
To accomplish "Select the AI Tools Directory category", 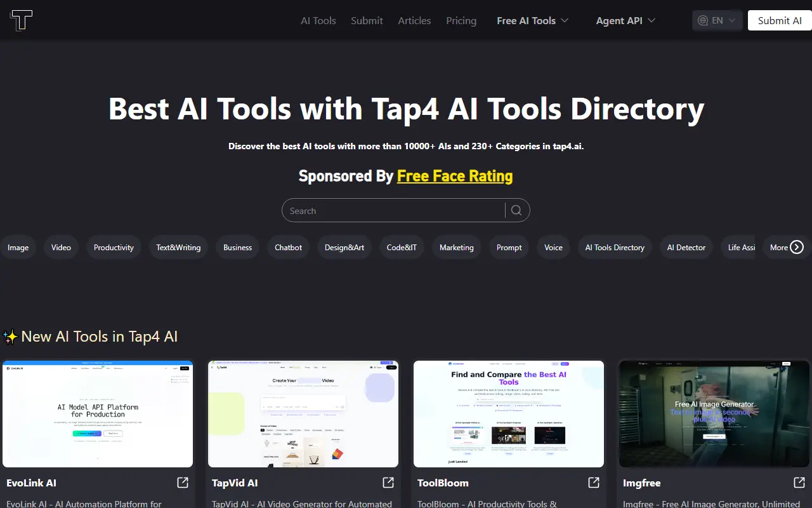I will click(x=615, y=248).
